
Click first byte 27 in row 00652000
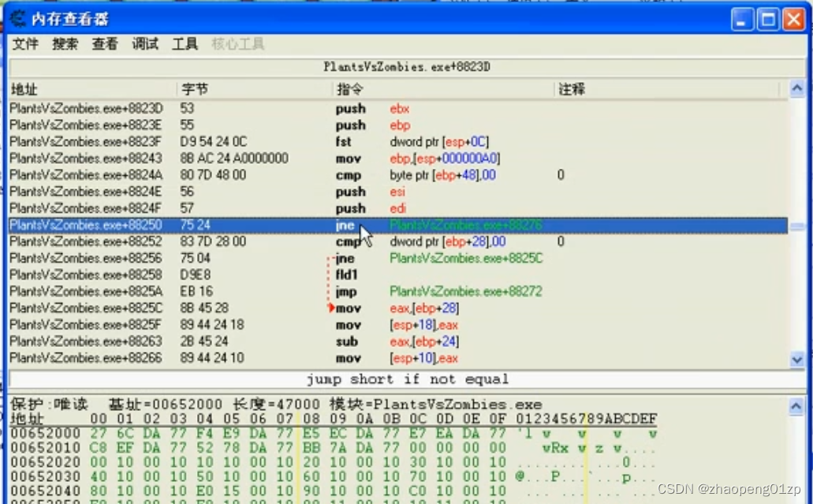point(98,434)
